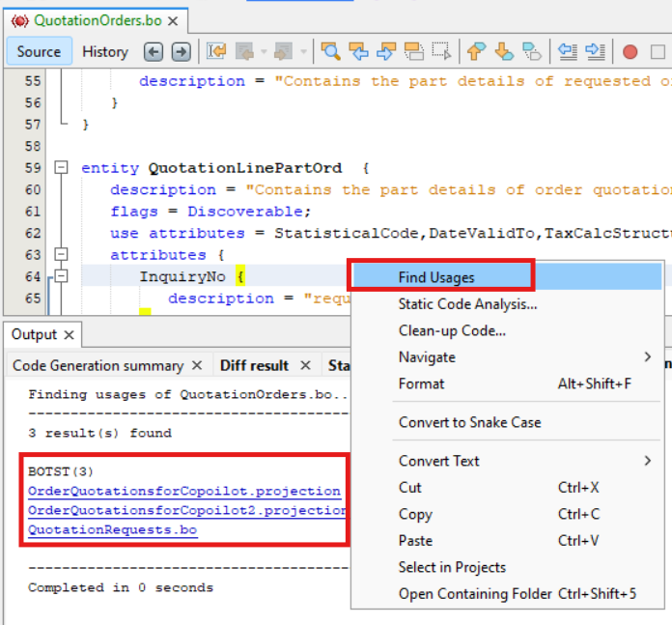The image size is (672, 625).
Task: Choose Select in Projects menu entry
Action: click(x=507, y=567)
